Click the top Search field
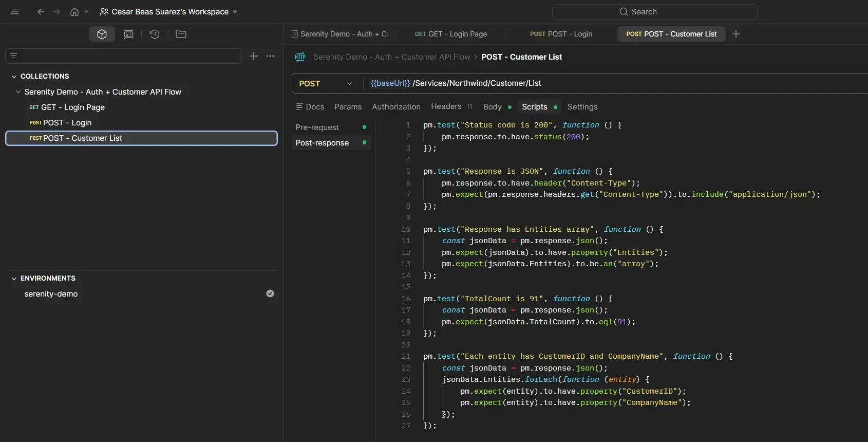The height and width of the screenshot is (442, 868). (x=654, y=12)
